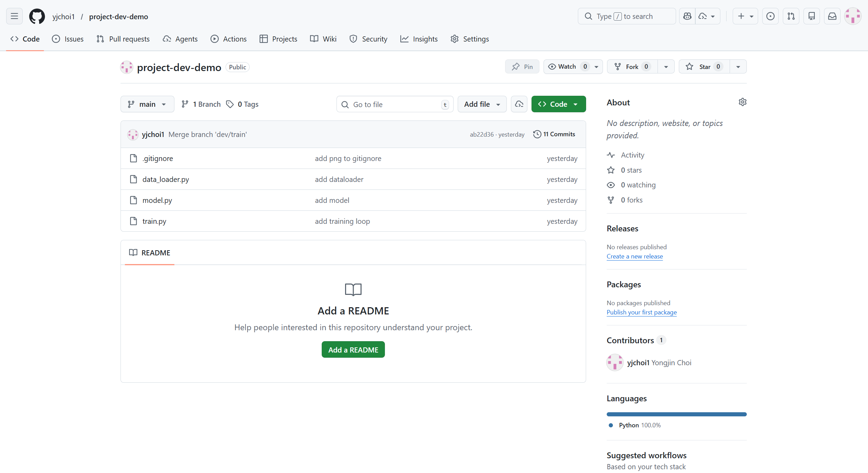868x473 pixels.
Task: Open the Insights tab
Action: click(x=419, y=39)
